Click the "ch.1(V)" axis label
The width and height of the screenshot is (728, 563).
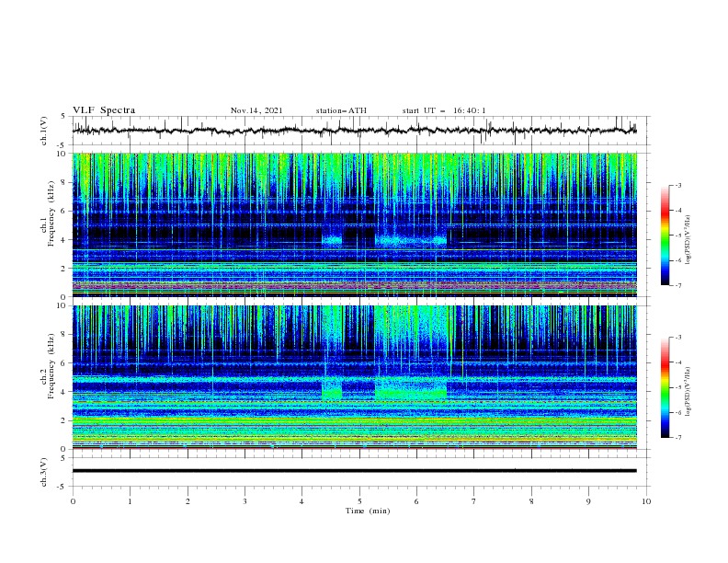point(44,131)
